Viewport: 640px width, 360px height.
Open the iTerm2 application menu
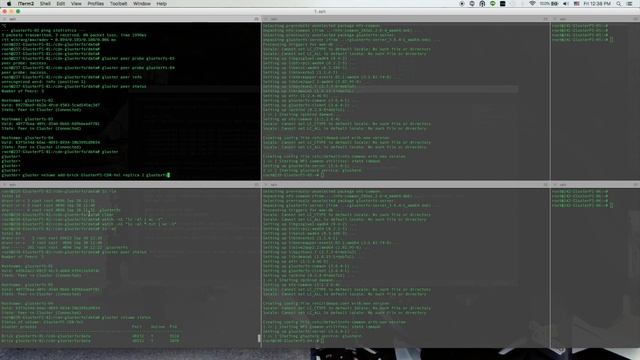[x=25, y=4]
